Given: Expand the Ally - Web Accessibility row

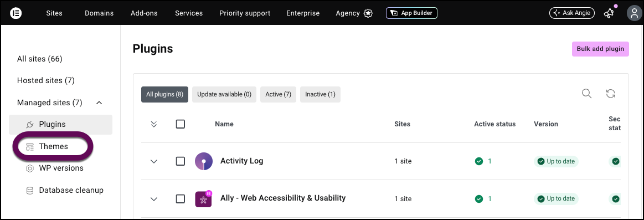Looking at the screenshot, I should coord(154,199).
